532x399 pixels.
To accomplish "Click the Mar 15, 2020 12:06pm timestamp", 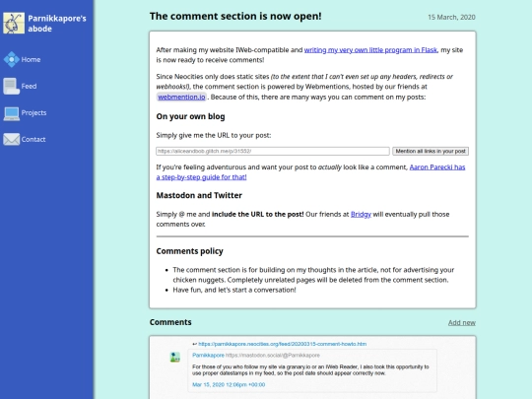I will pos(229,384).
